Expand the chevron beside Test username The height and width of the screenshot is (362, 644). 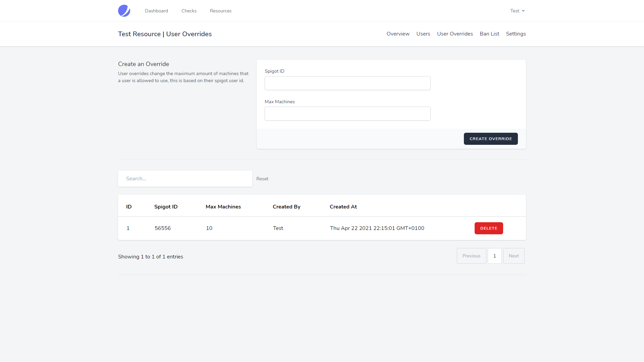(523, 11)
